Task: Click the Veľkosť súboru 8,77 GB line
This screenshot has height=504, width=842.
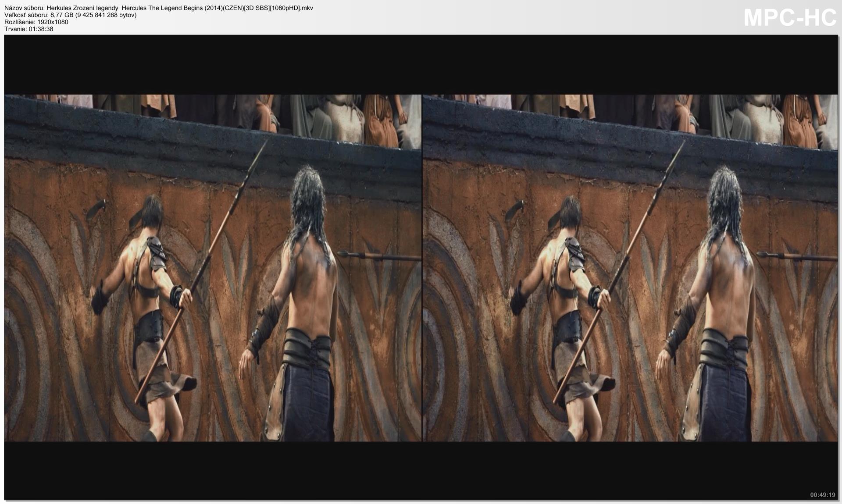Action: pyautogui.click(x=71, y=15)
